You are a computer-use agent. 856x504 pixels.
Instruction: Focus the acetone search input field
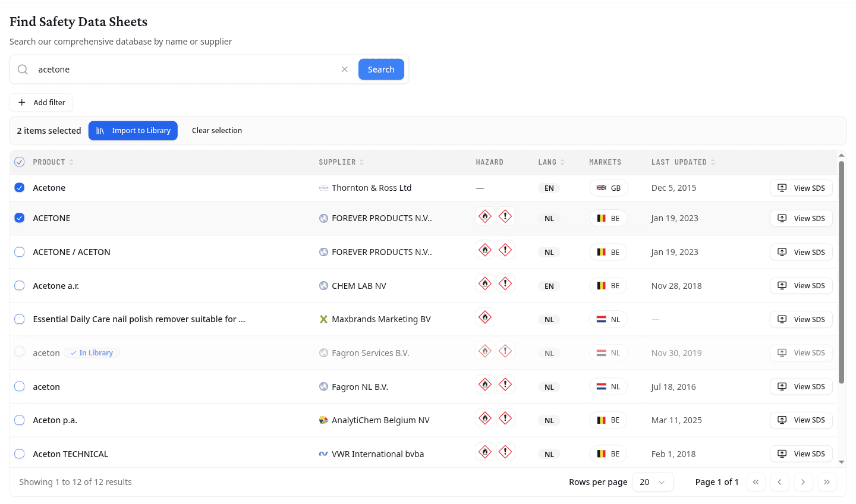coord(186,70)
